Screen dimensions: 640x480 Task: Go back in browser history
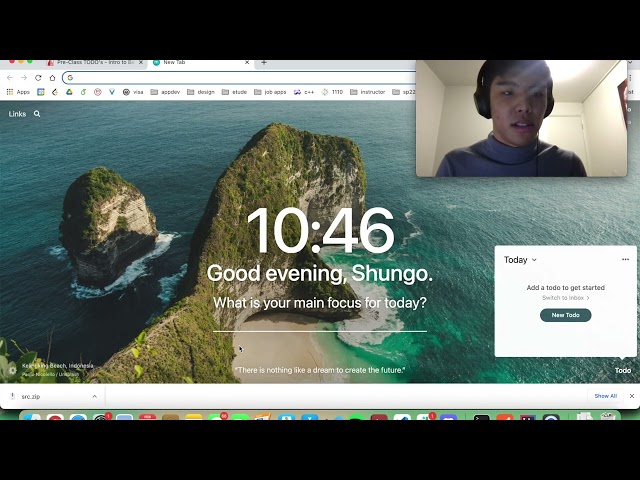click(x=10, y=78)
